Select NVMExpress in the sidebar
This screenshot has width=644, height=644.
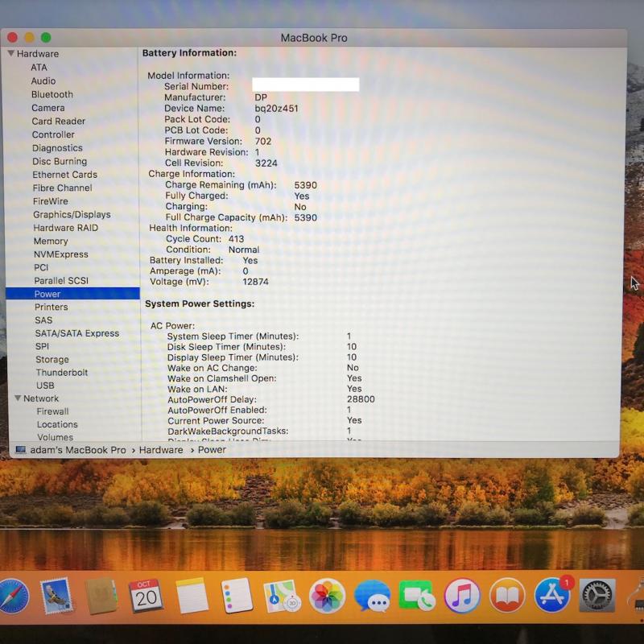tap(61, 254)
